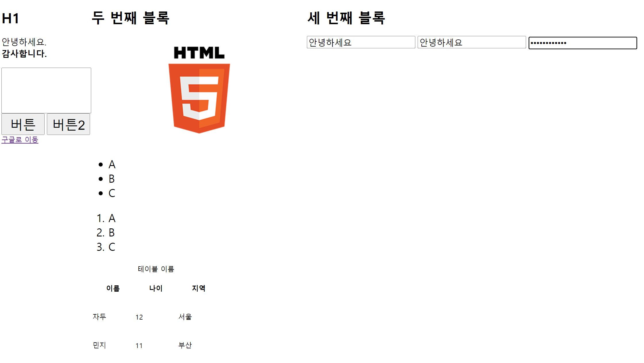Click the 자두 table cell
644x363 pixels.
tap(100, 317)
